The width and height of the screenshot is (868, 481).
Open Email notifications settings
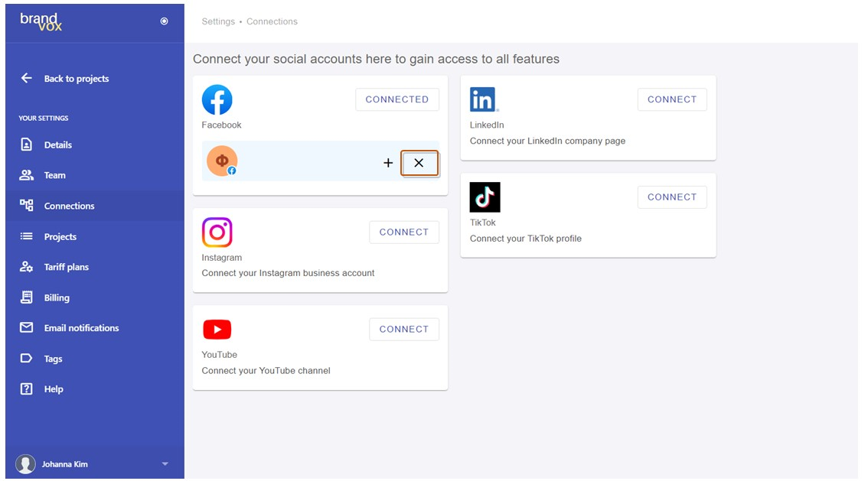click(81, 328)
